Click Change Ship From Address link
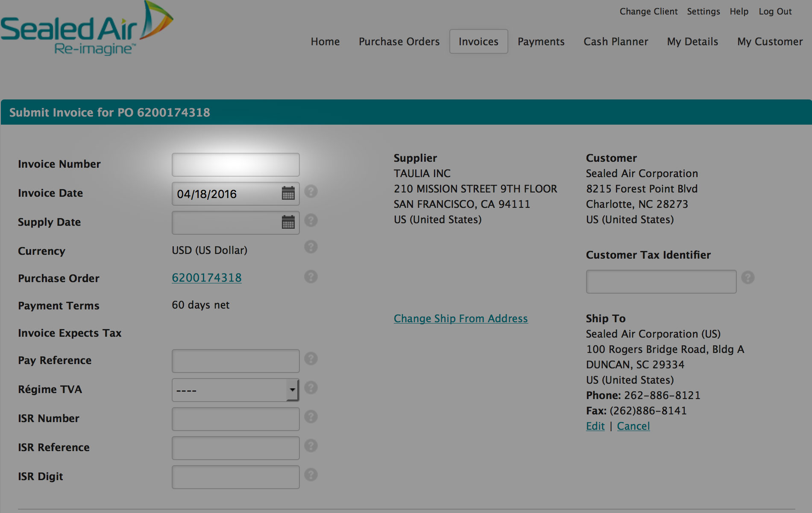The height and width of the screenshot is (513, 812). coord(461,318)
